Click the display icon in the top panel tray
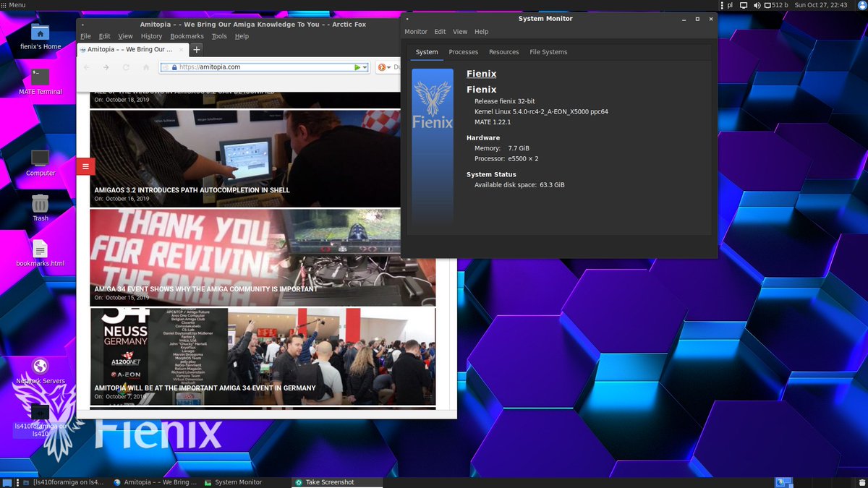 click(744, 5)
